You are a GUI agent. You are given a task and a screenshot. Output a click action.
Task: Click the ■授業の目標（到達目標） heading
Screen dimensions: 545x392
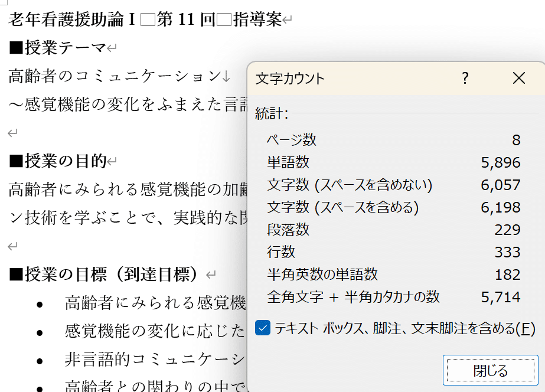tap(106, 274)
